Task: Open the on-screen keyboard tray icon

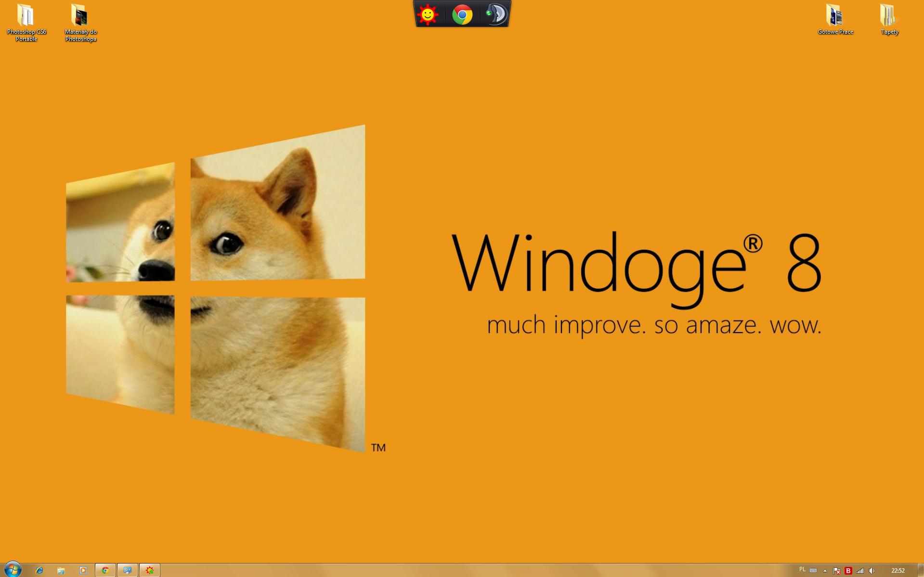Action: pyautogui.click(x=813, y=570)
